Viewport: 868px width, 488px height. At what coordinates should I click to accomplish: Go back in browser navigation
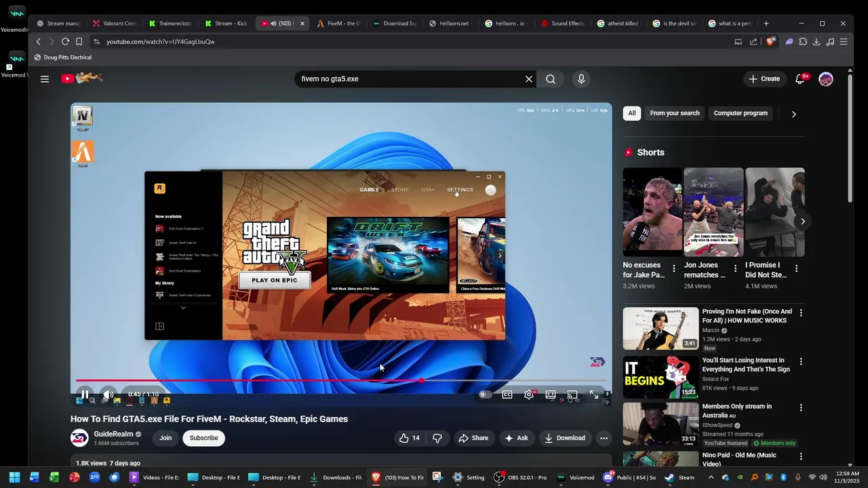coord(39,41)
